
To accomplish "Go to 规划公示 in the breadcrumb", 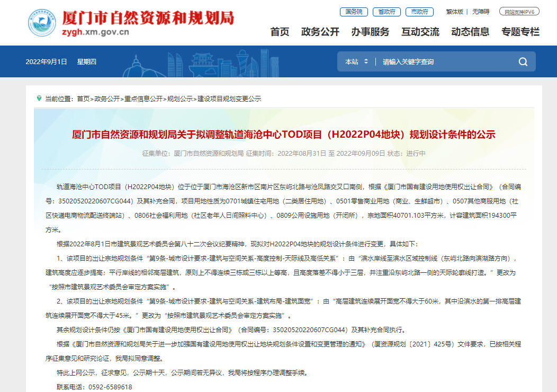I will coord(180,99).
